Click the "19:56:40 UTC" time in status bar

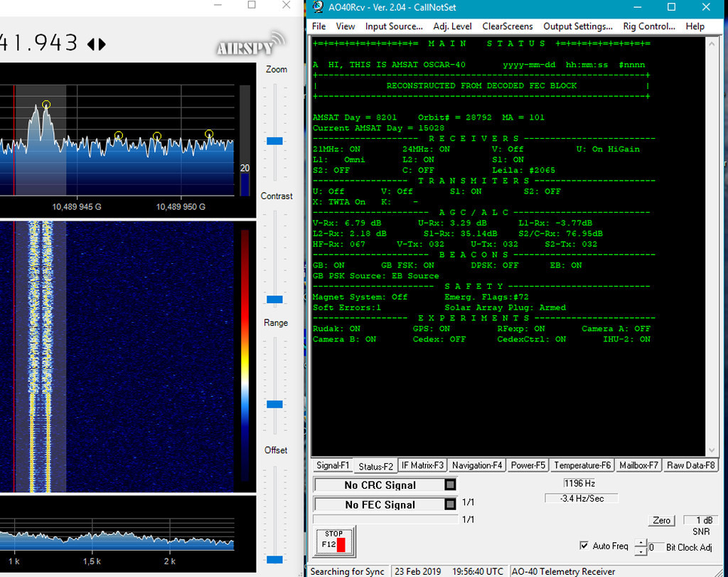(477, 571)
